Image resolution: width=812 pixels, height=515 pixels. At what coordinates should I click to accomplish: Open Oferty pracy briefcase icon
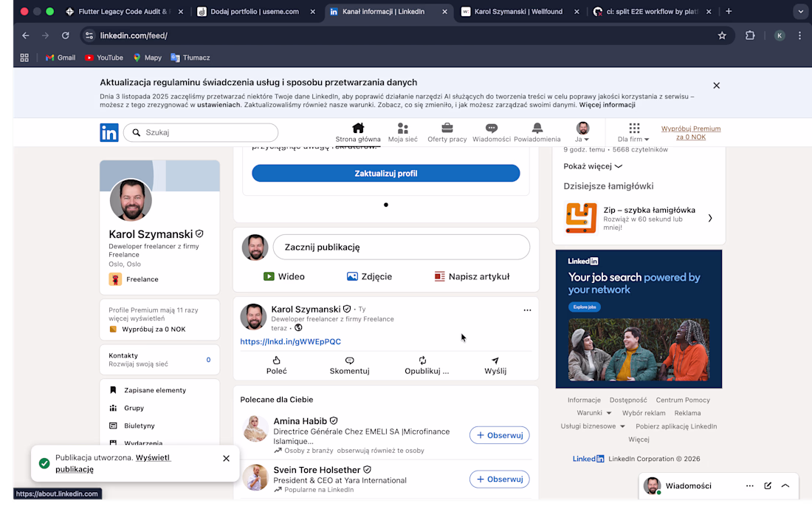[447, 129]
